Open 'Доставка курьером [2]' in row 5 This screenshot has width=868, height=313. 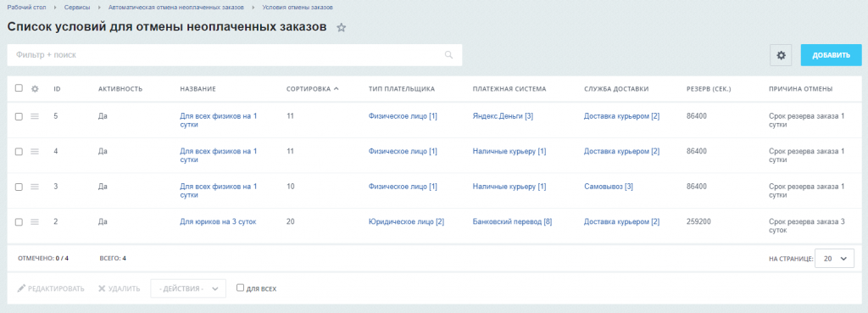(x=621, y=116)
